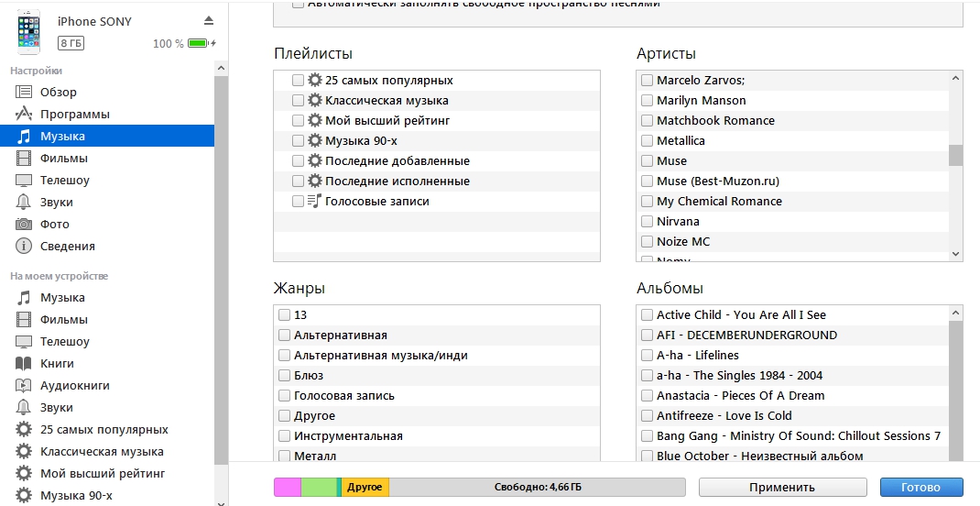Viewport: 980px width, 506px height.
Task: Select the Телешоу TV icon under Настройки
Action: [24, 181]
